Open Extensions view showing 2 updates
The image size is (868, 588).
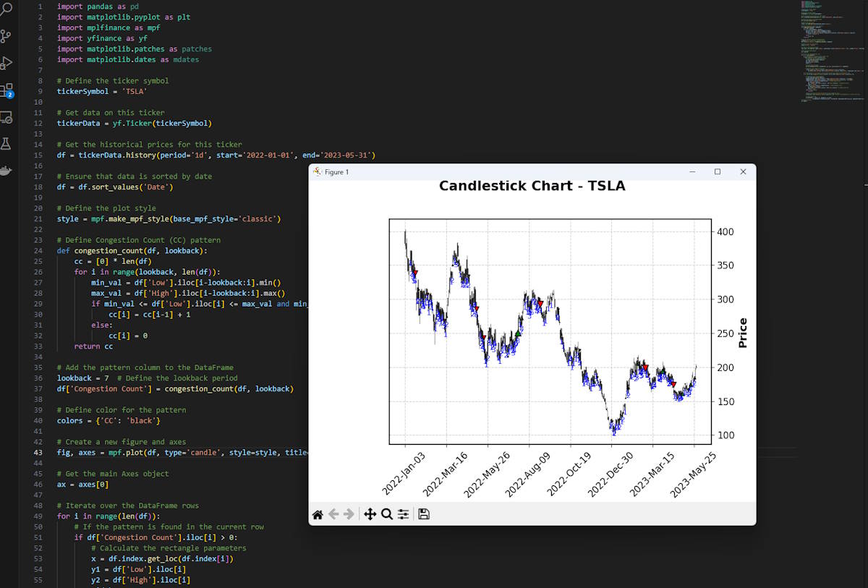tap(9, 90)
